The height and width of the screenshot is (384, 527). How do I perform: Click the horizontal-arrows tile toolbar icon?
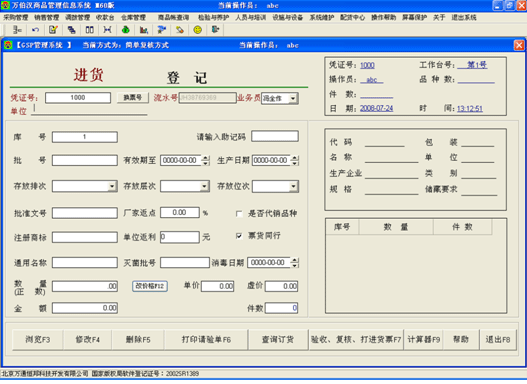(108, 30)
